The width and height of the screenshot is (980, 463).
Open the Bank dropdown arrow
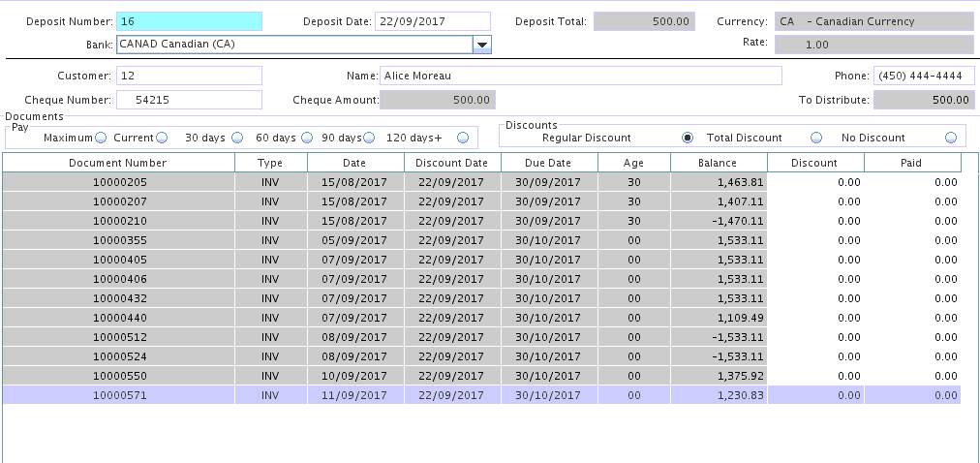click(481, 45)
